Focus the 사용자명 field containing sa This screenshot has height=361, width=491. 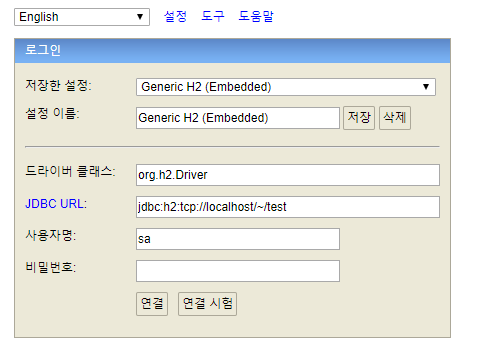pos(238,239)
